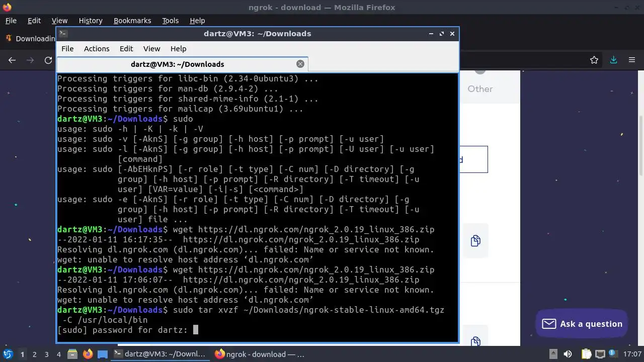Image resolution: width=644 pixels, height=362 pixels.
Task: Launch Firefox from the taskbar quick launcher
Action: point(88,354)
